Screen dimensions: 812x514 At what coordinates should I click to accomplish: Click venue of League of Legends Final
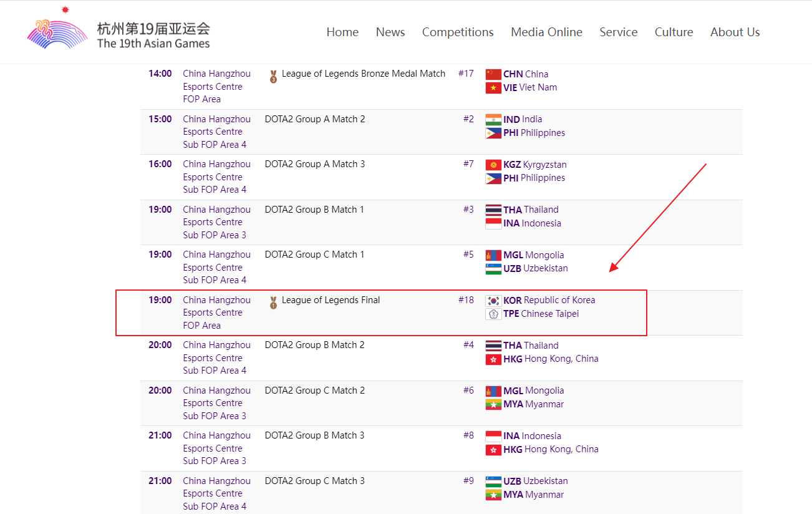[216, 313]
